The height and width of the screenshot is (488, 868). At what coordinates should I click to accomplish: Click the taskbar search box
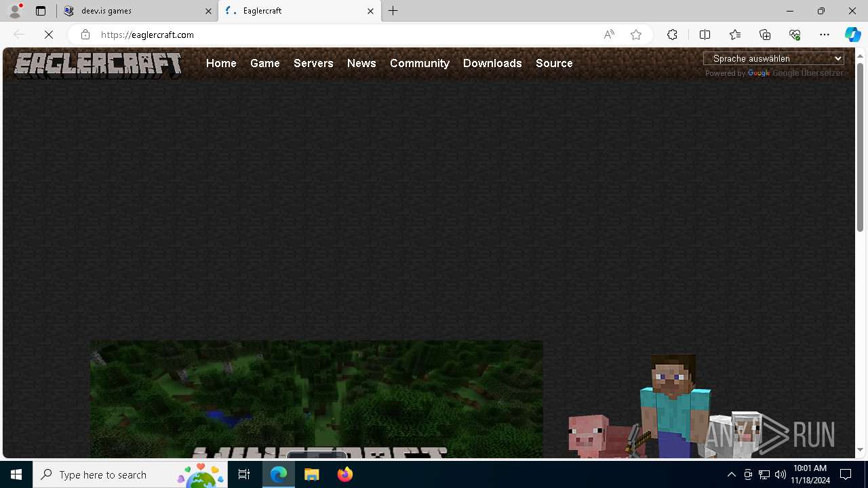tap(130, 474)
